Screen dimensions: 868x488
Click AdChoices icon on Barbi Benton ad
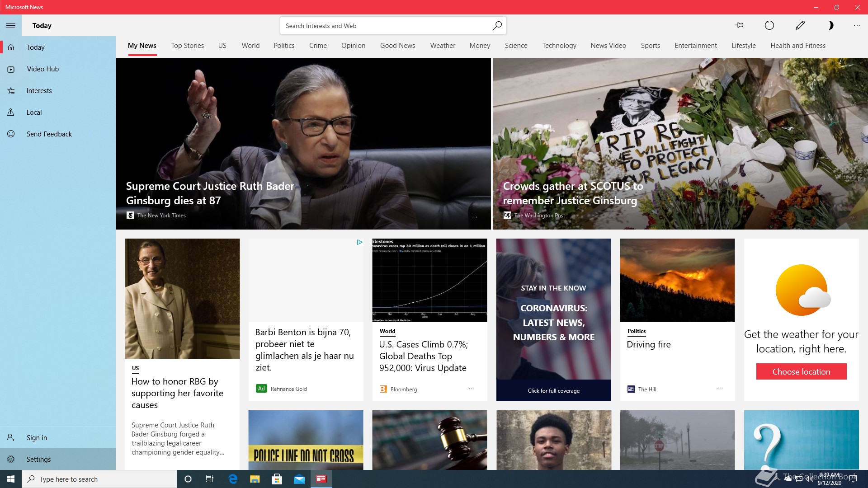coord(359,242)
